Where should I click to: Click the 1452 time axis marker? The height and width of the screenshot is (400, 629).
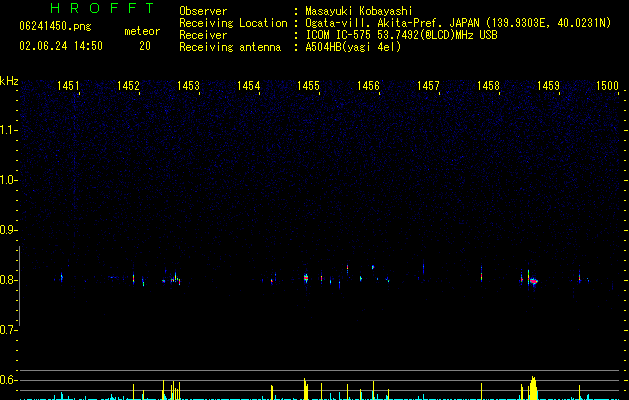pyautogui.click(x=128, y=86)
